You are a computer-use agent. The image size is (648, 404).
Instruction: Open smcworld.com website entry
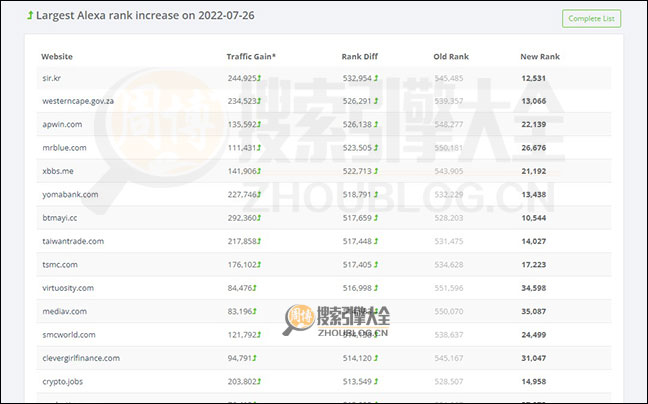[69, 335]
